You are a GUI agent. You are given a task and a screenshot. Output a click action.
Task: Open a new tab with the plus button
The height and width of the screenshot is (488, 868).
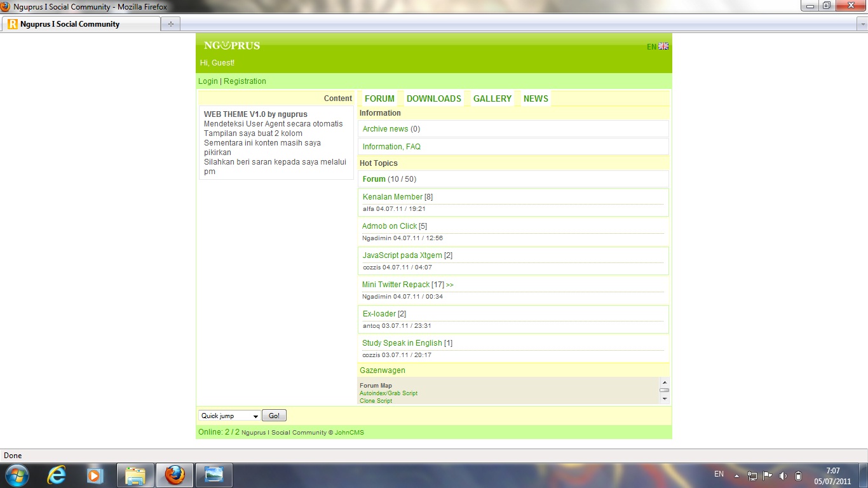[x=171, y=24]
